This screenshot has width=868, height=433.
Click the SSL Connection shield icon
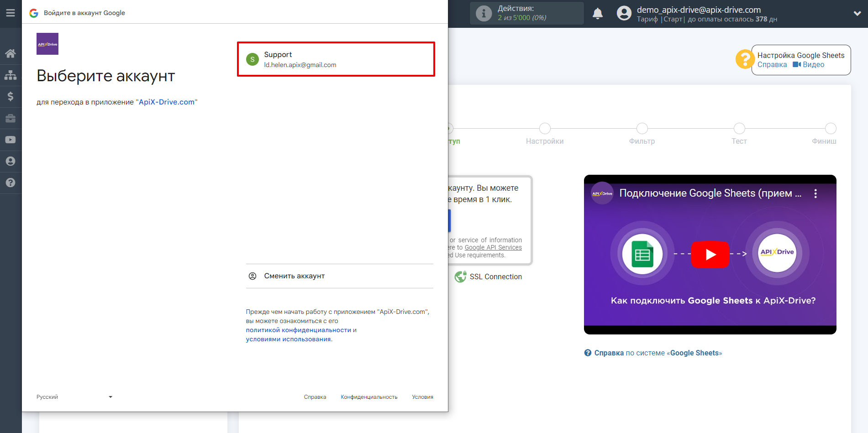(460, 276)
